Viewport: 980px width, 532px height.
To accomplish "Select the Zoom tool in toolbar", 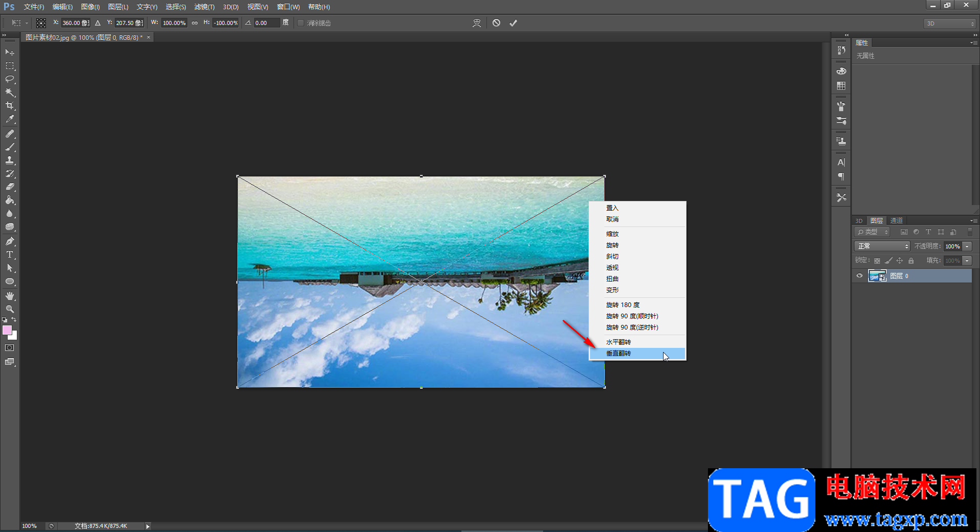I will click(x=10, y=309).
